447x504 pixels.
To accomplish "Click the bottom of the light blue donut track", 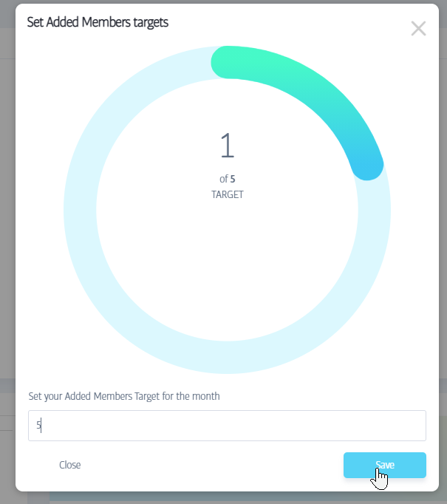I will 227,358.
